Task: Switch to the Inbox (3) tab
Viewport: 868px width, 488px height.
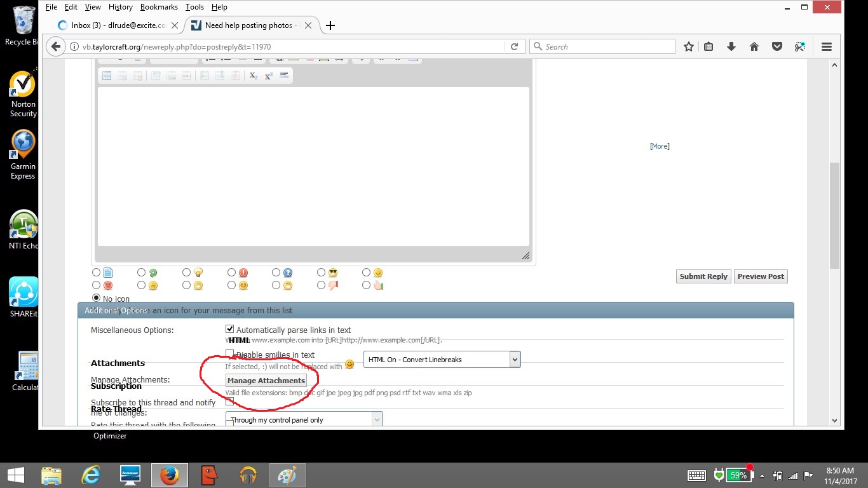Action: click(118, 25)
